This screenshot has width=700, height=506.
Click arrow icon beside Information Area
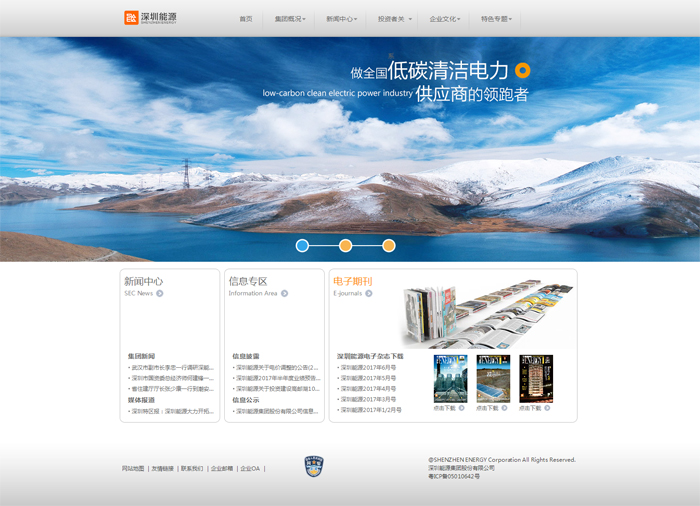coord(284,294)
